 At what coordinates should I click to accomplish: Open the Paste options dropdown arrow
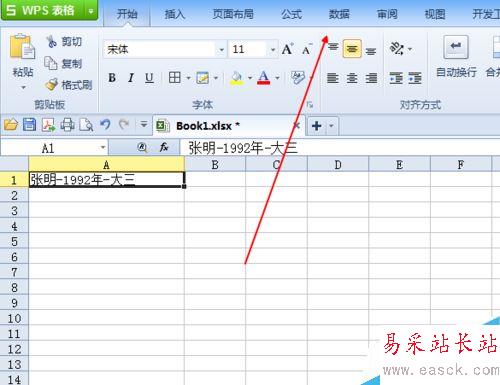23,88
